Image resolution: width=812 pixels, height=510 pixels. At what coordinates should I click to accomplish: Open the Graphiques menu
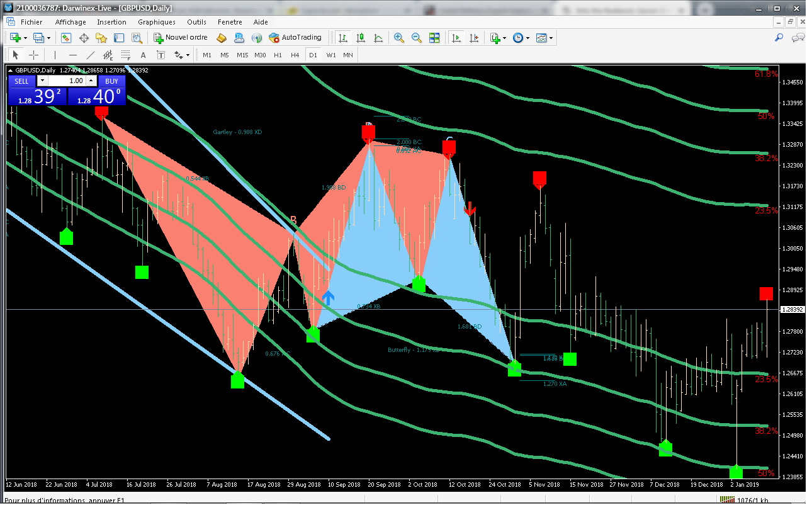click(156, 22)
